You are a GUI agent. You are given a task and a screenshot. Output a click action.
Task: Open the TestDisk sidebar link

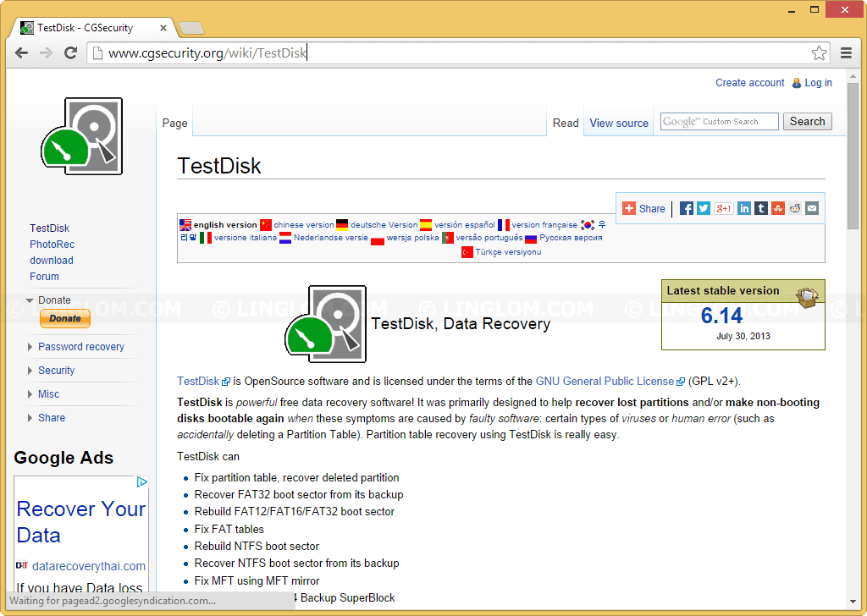click(x=50, y=228)
